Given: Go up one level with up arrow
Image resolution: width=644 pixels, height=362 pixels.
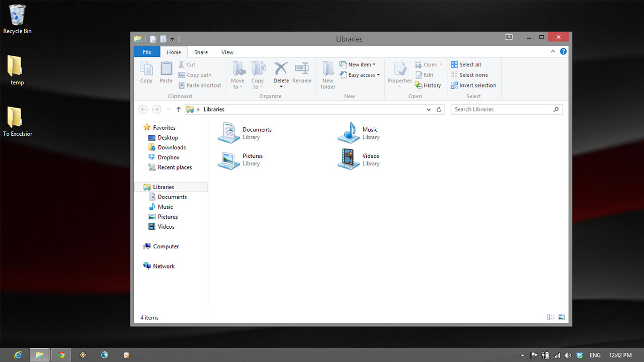Looking at the screenshot, I should tap(178, 110).
